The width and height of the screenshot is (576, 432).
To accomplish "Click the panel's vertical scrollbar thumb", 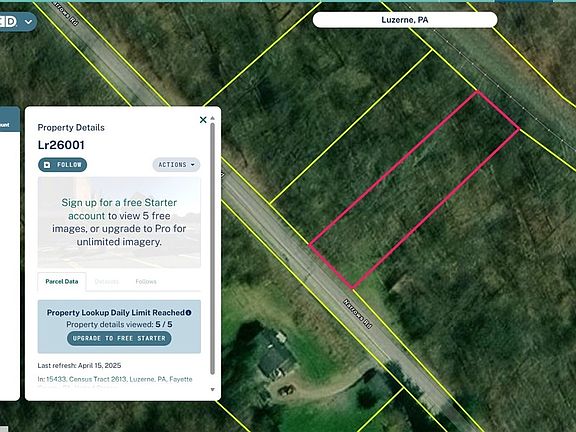I will (212, 249).
